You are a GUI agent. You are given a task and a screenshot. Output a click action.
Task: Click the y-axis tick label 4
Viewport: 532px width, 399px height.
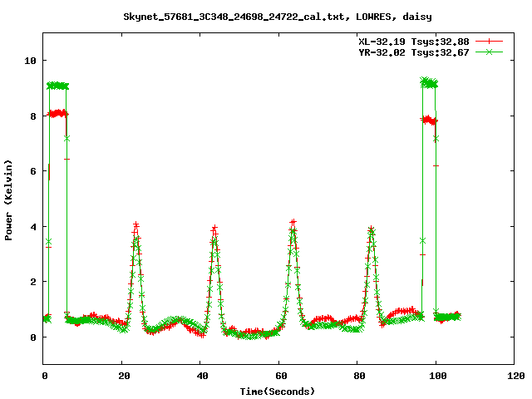coord(33,227)
